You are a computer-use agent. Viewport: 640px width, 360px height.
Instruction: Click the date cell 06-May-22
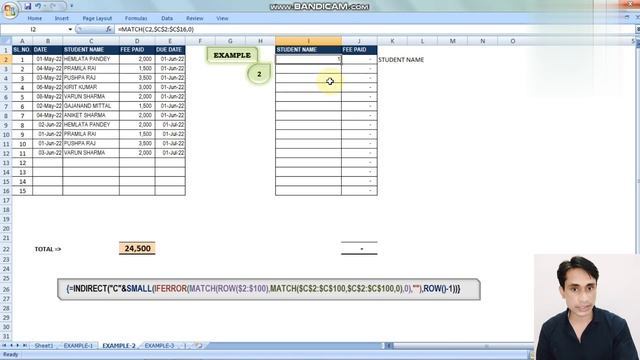pyautogui.click(x=48, y=87)
